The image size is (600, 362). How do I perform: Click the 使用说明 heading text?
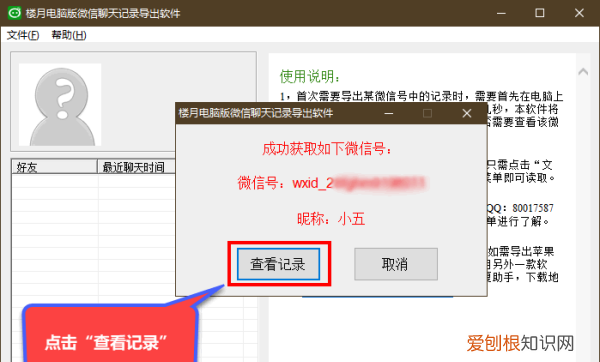tap(310, 76)
